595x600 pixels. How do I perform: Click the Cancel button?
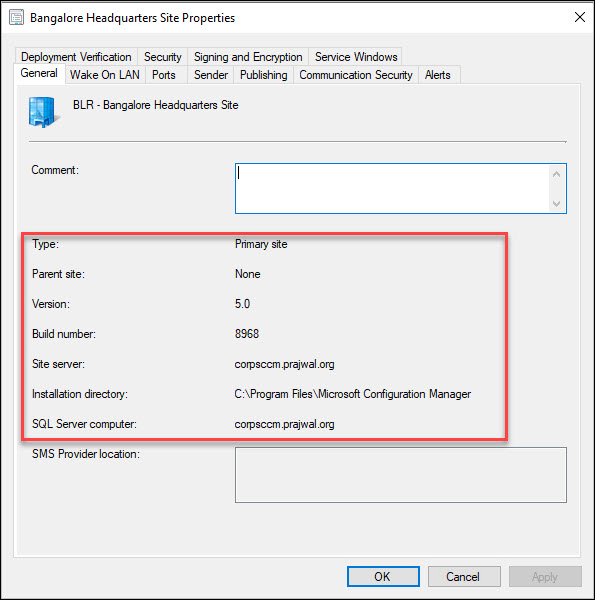[x=464, y=576]
